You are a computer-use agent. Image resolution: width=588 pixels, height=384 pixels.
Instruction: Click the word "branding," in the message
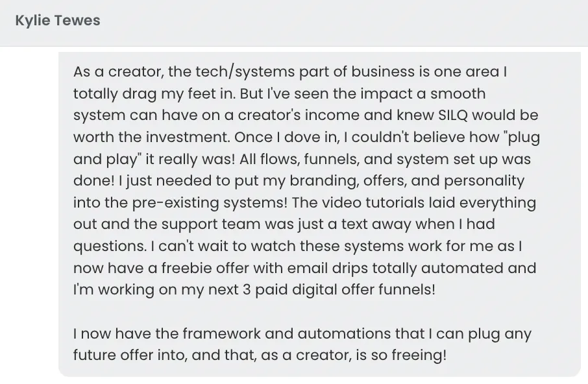point(324,181)
